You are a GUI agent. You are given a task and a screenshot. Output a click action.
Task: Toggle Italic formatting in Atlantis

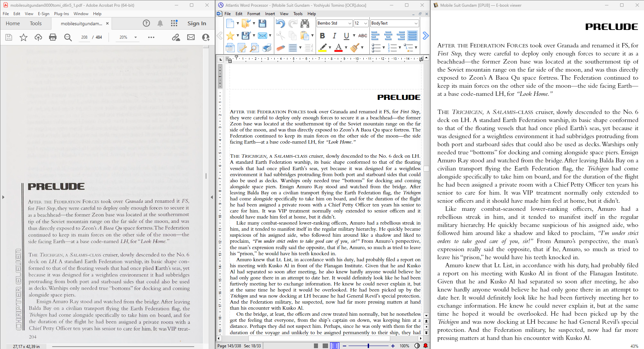[x=334, y=36]
